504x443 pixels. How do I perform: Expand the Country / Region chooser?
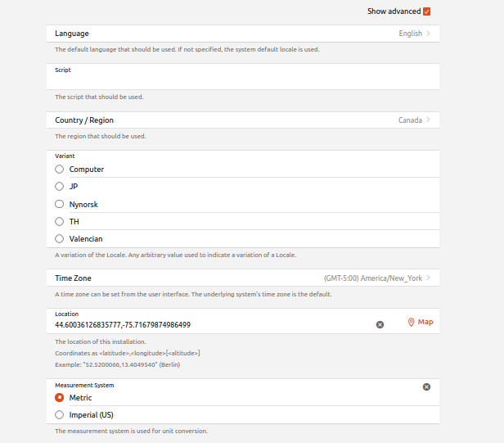pyautogui.click(x=429, y=120)
